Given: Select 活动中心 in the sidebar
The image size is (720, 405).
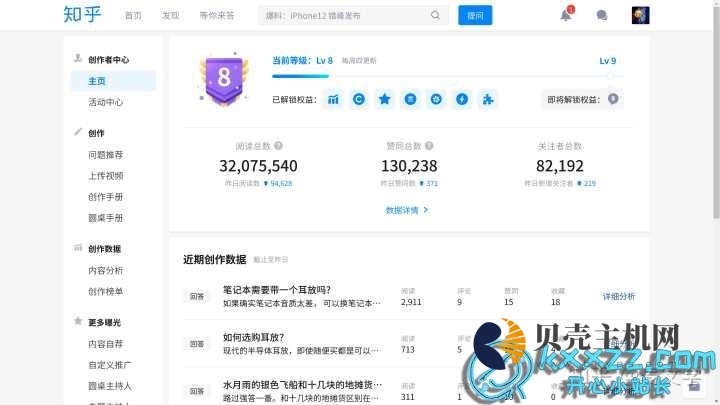Looking at the screenshot, I should point(106,102).
